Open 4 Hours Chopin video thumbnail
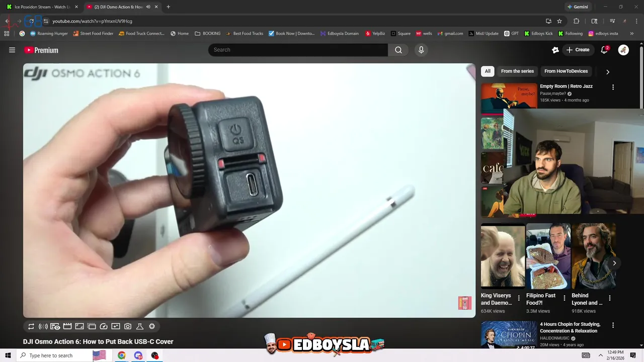Viewport: 644px width, 362px height. 509,335
